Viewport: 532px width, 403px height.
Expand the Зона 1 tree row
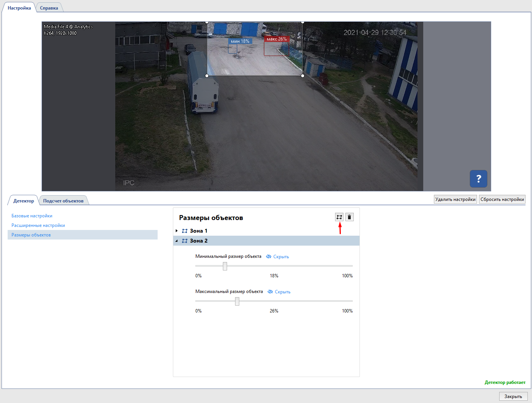point(176,231)
